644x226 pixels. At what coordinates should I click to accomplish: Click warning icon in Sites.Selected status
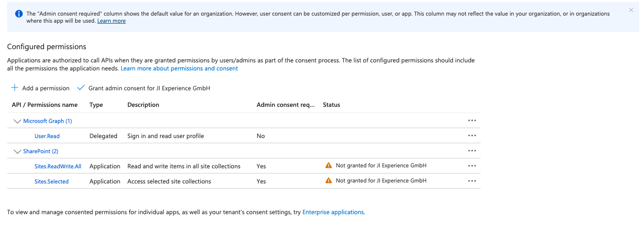(329, 181)
